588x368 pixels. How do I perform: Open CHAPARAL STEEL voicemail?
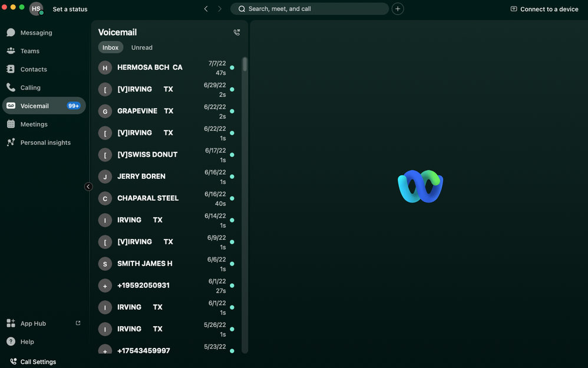click(x=167, y=198)
